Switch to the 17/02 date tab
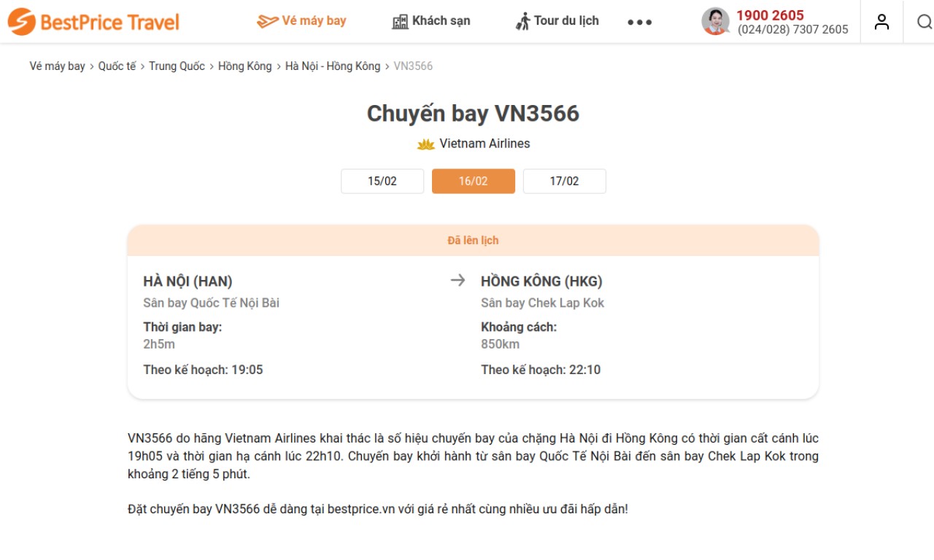Screen dimensions: 934x560 (564, 181)
